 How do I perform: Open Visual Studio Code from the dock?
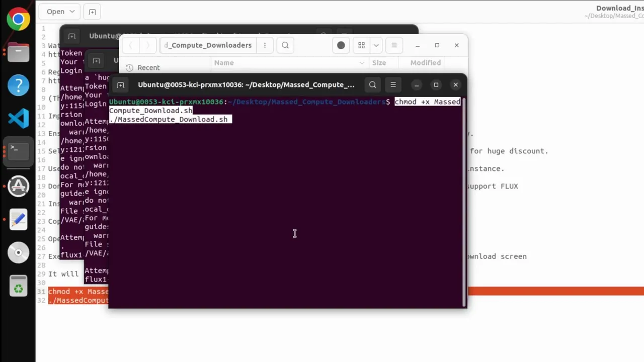pyautogui.click(x=18, y=119)
